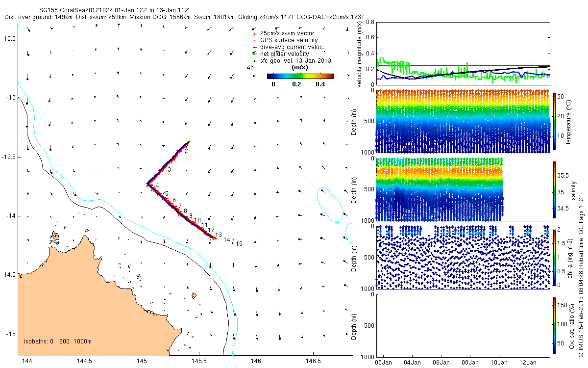This screenshot has width=588, height=368.
Task: Click inside the velocity magnitude time-series plot
Action: click(463, 53)
